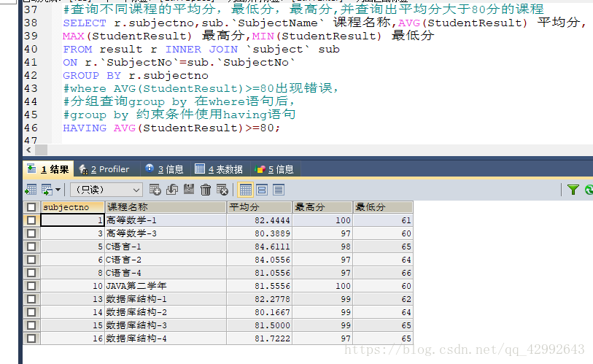
Task: Click the 平均分 column header
Action: (260, 207)
